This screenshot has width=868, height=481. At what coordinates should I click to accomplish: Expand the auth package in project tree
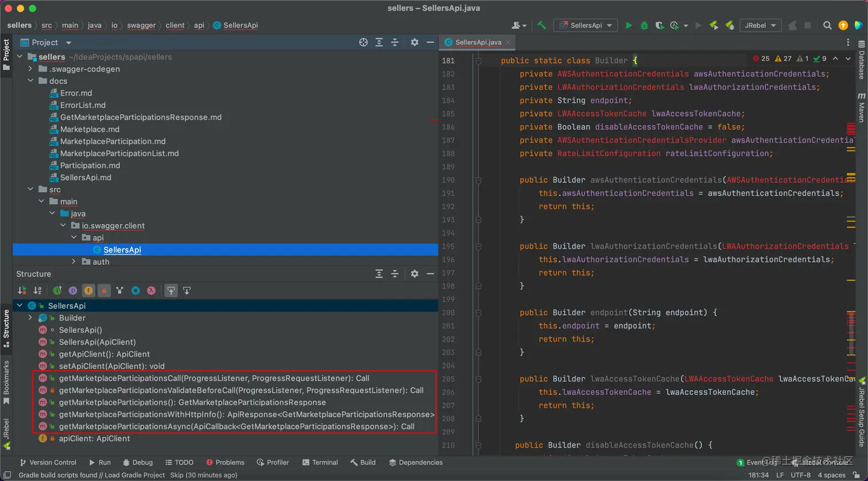(x=73, y=262)
